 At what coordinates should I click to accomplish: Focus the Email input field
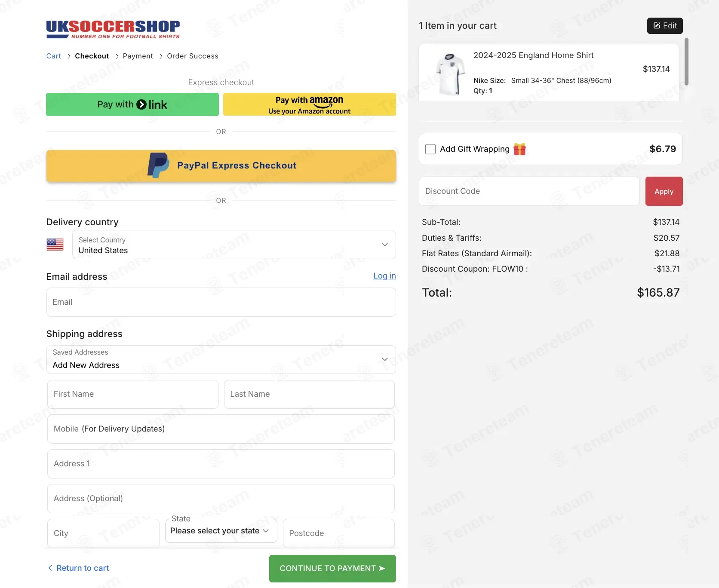click(x=221, y=302)
